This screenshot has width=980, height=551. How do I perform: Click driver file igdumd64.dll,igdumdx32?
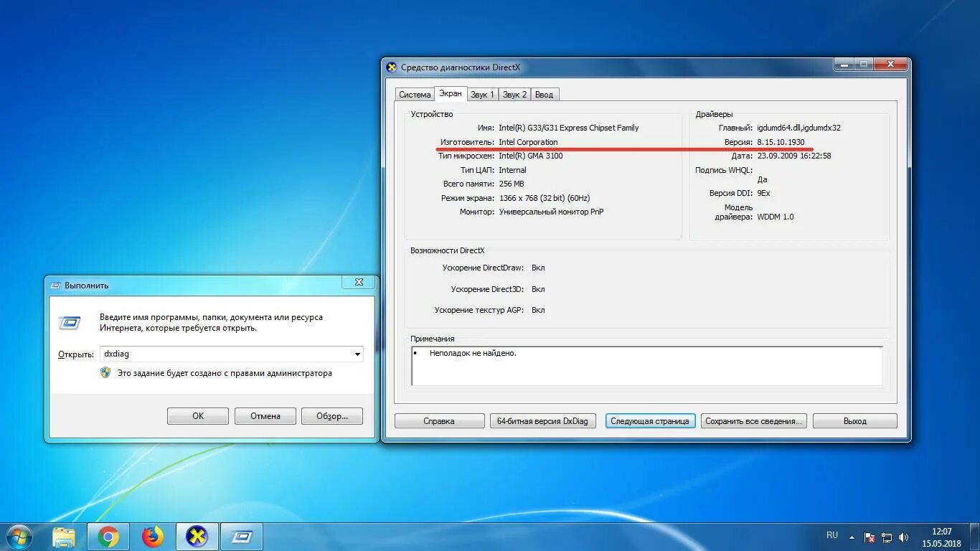coord(798,128)
